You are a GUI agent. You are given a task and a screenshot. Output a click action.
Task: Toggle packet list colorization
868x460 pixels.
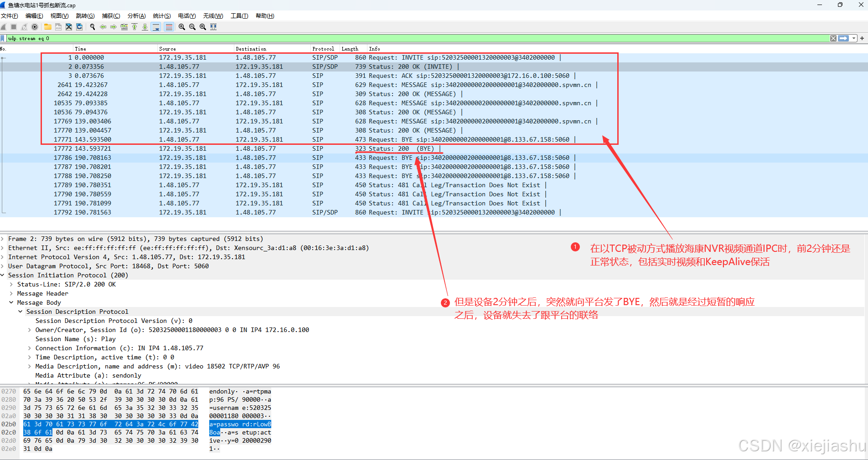click(x=169, y=27)
